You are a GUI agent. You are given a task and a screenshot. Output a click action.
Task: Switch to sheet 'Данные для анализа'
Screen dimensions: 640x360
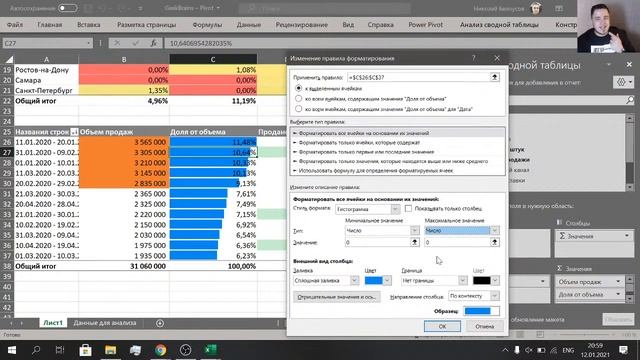coord(105,323)
